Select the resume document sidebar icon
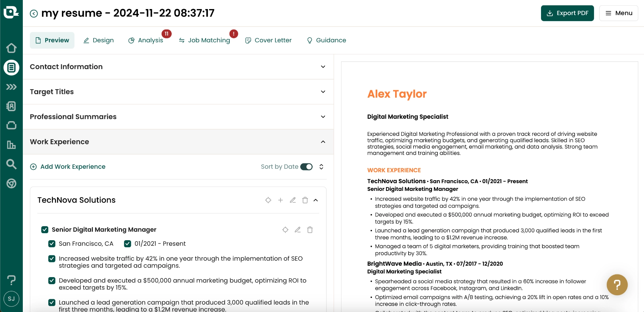644x312 pixels. coord(11,67)
